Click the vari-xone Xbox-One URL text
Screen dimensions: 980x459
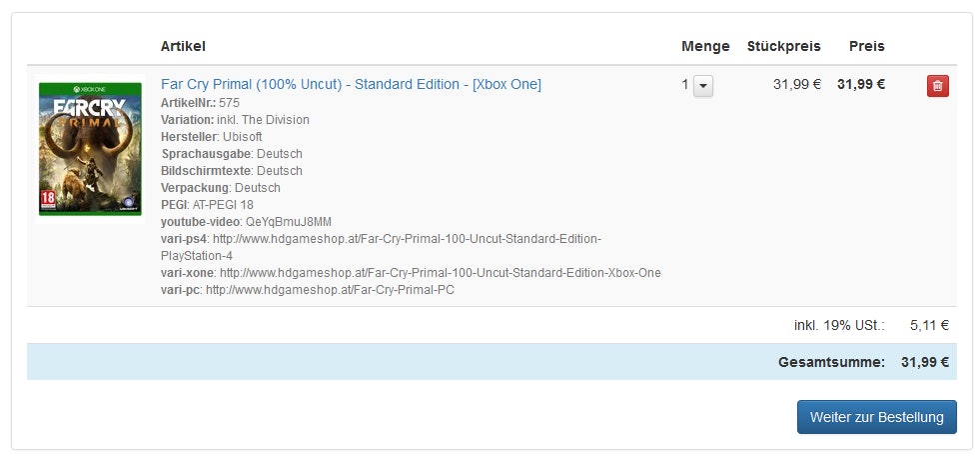440,273
